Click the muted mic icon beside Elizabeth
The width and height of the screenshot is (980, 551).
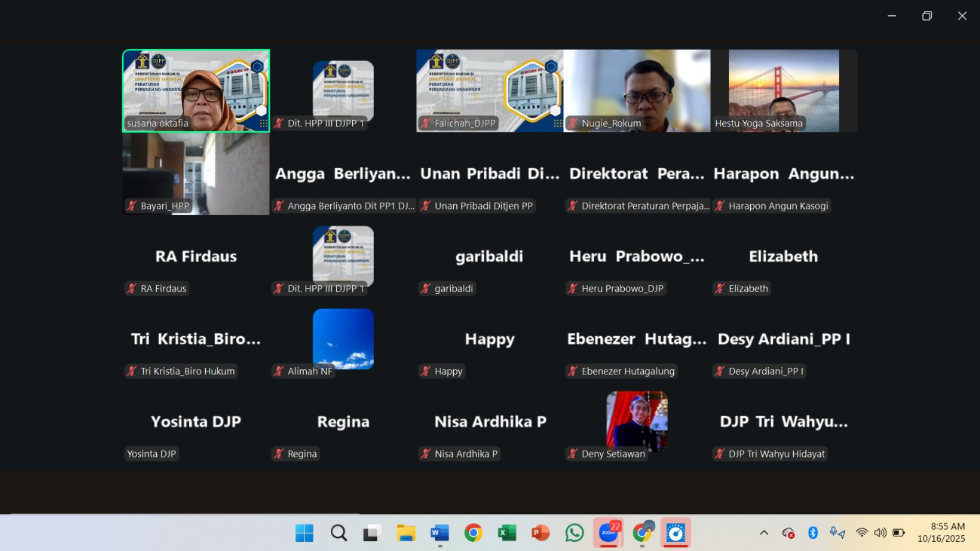720,289
